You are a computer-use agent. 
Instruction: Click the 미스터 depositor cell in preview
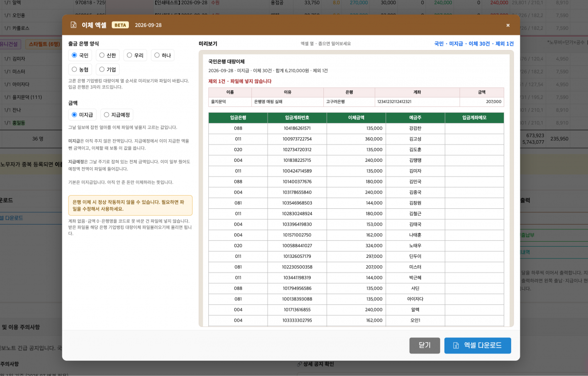coord(415,267)
